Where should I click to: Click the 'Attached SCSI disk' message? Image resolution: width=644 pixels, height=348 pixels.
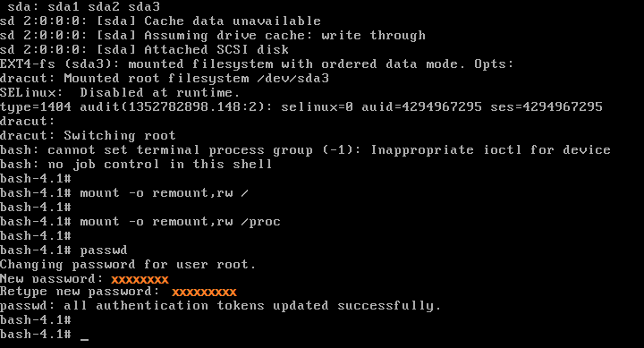coord(216,50)
